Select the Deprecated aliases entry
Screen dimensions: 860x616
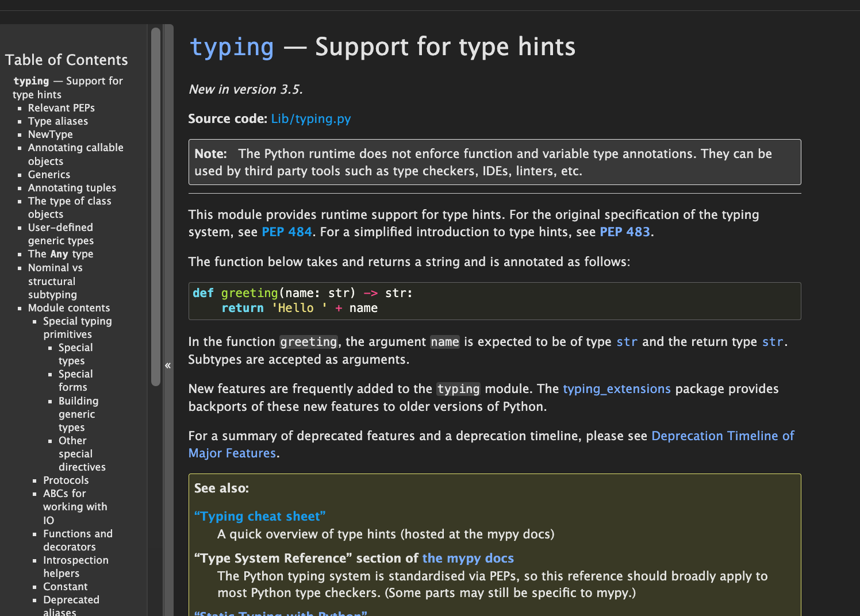point(71,599)
